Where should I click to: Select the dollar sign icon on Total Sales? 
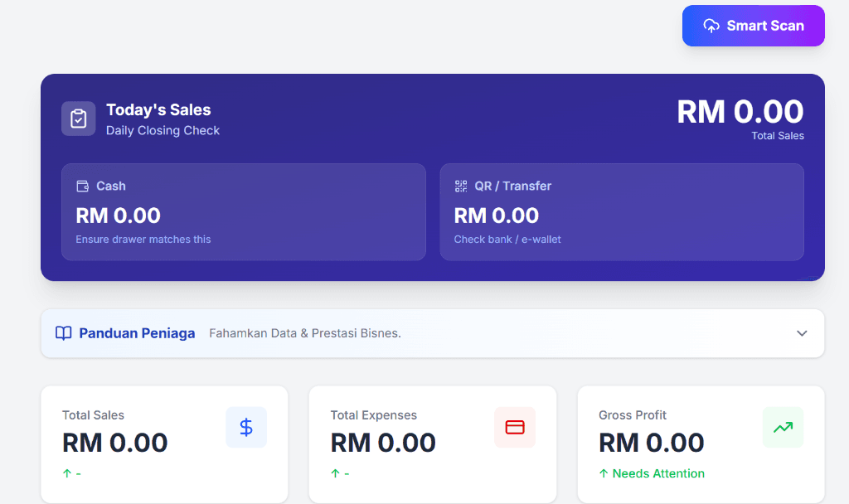245,427
